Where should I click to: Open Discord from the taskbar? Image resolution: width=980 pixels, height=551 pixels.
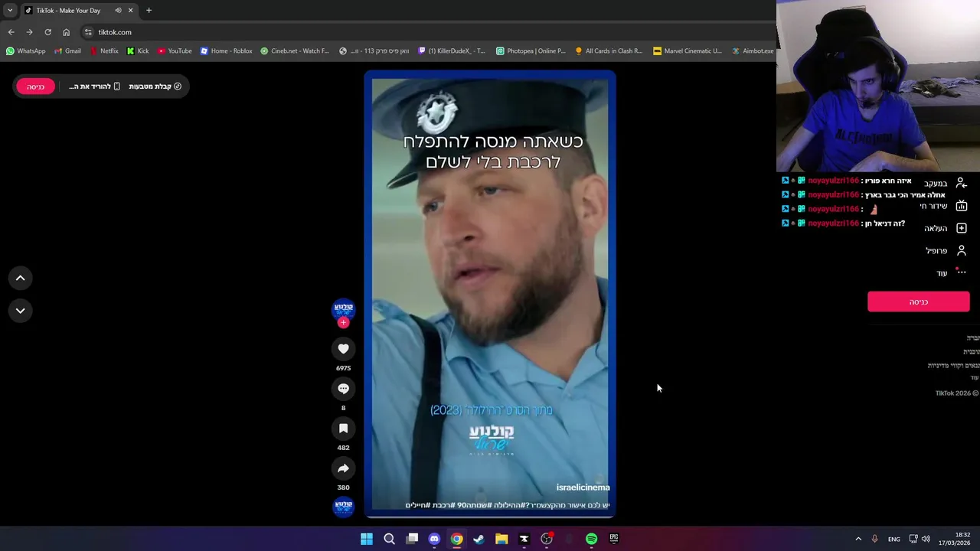click(434, 539)
